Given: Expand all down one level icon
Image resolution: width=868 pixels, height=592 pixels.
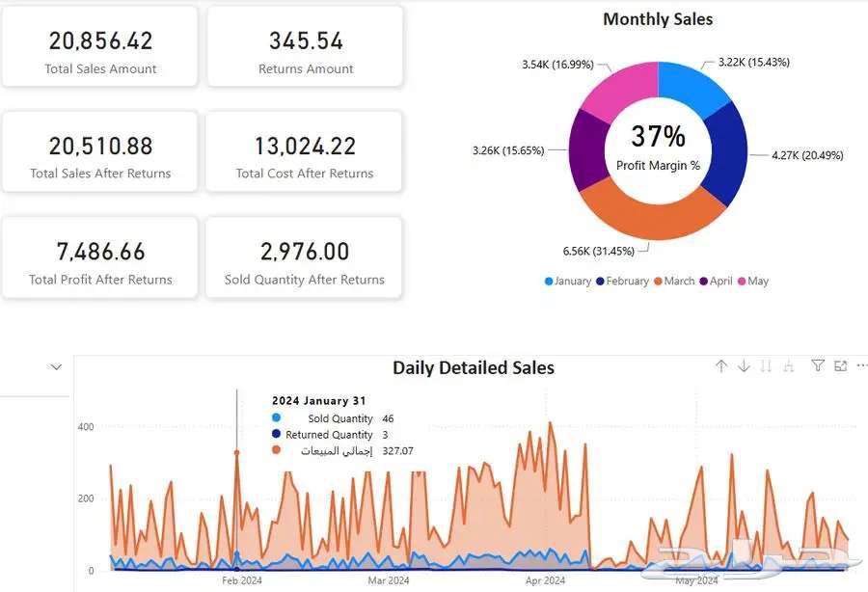Looking at the screenshot, I should click(789, 366).
